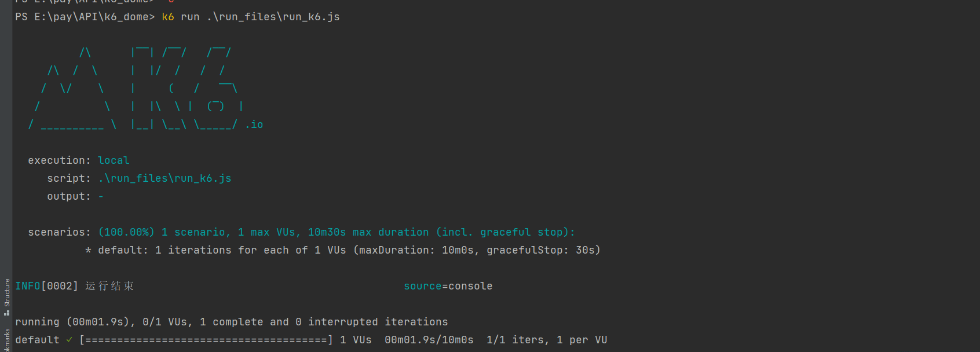Click the 运行结束 log message
This screenshot has height=352, width=980.
[x=109, y=286]
